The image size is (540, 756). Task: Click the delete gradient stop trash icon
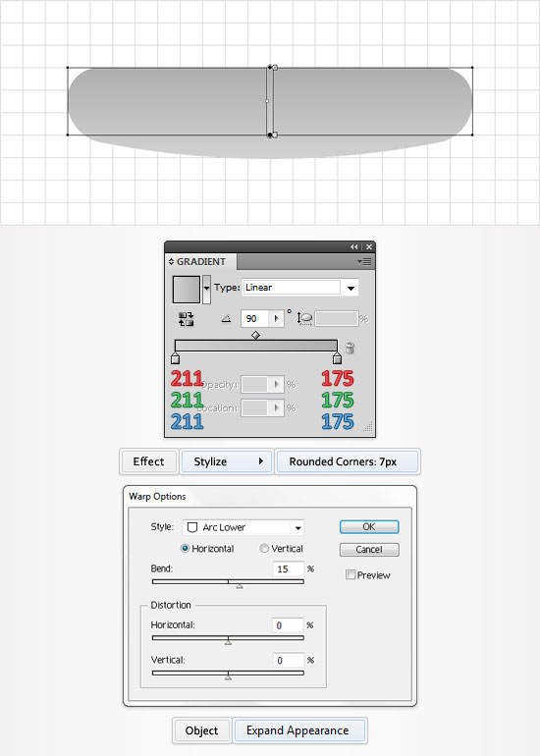point(351,348)
